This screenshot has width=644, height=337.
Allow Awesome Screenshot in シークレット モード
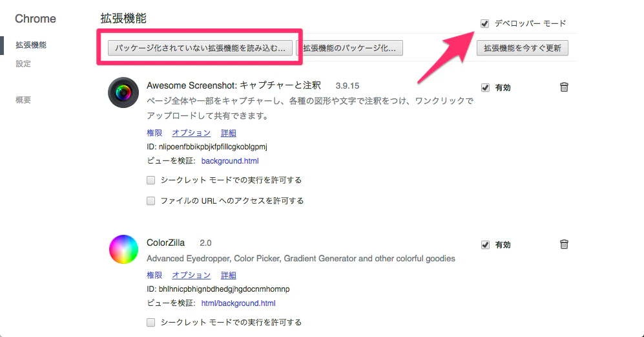tap(151, 180)
